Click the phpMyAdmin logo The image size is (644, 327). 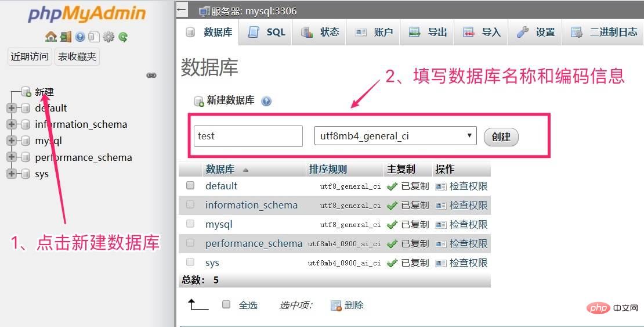point(86,14)
